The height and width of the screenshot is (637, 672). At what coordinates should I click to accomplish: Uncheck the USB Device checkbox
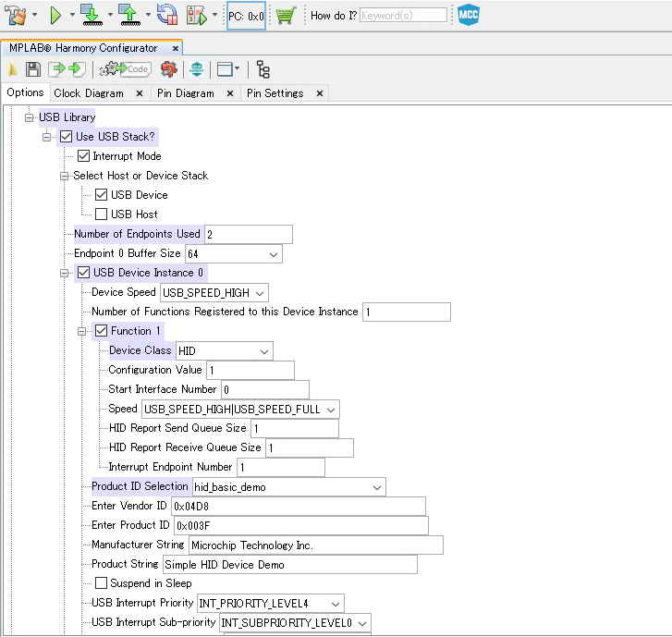point(101,195)
